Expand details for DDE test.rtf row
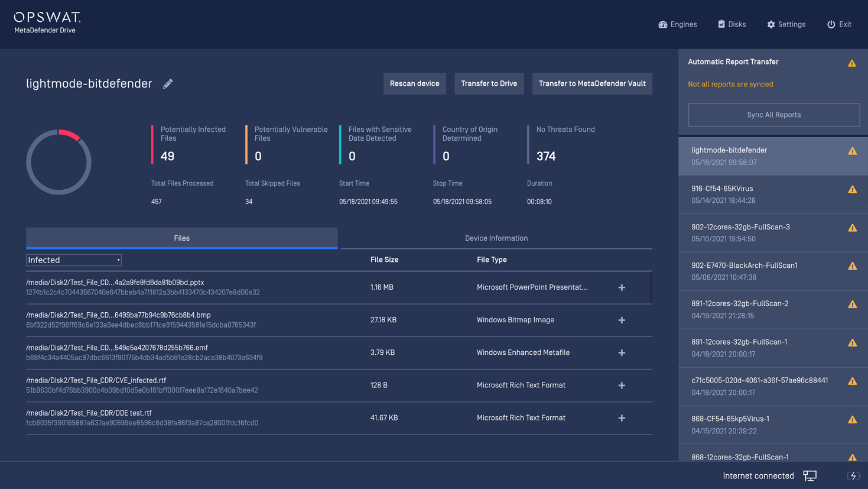This screenshot has height=489, width=868. point(622,417)
